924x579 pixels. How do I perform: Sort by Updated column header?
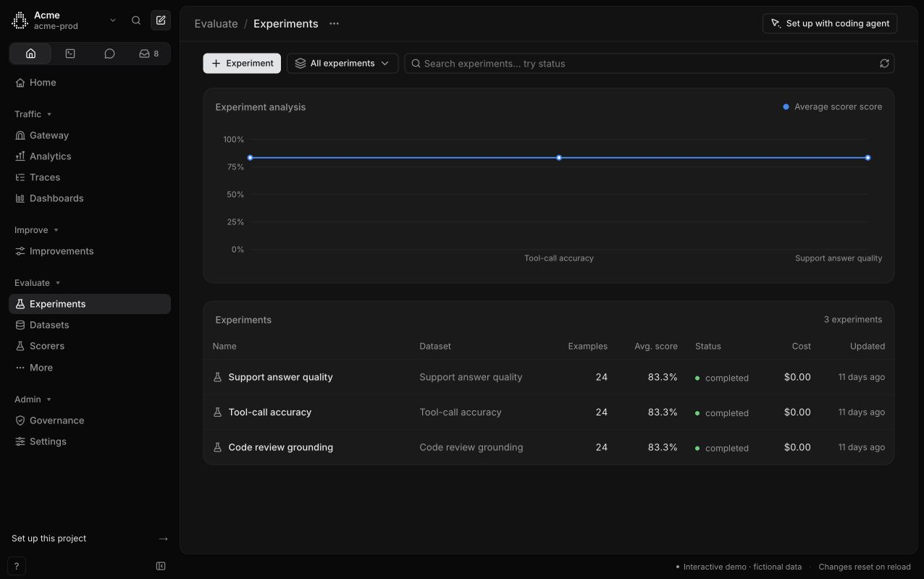[x=868, y=347]
